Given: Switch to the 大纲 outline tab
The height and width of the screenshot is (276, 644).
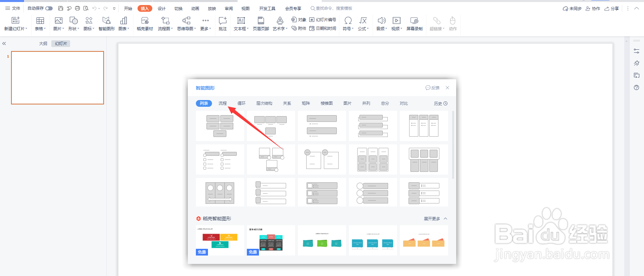Looking at the screenshot, I should tap(43, 44).
